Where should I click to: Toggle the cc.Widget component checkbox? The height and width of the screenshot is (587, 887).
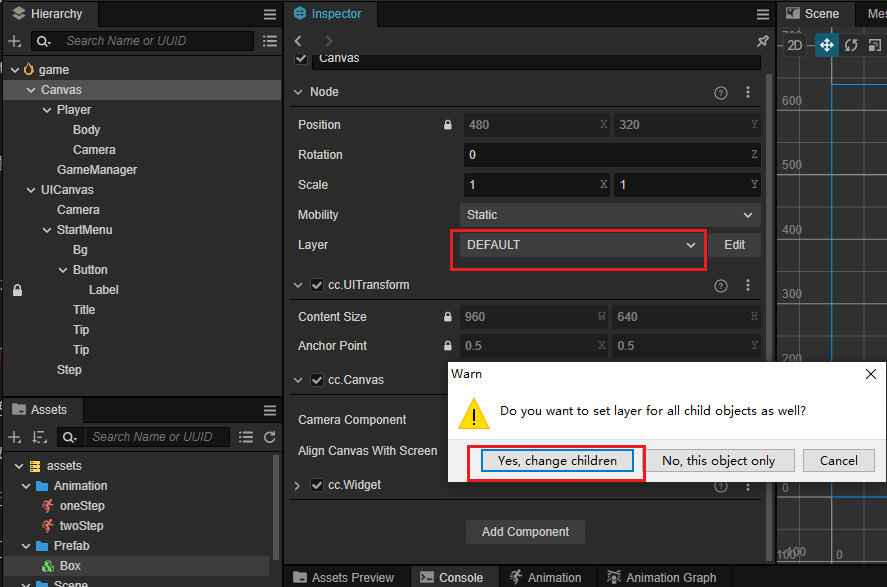coord(317,485)
